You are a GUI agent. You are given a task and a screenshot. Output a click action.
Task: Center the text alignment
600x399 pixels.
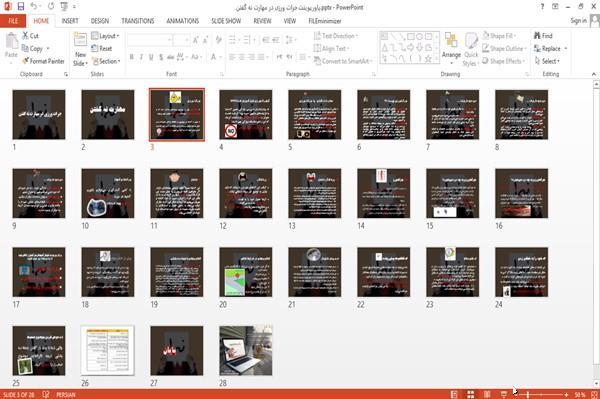tap(241, 57)
